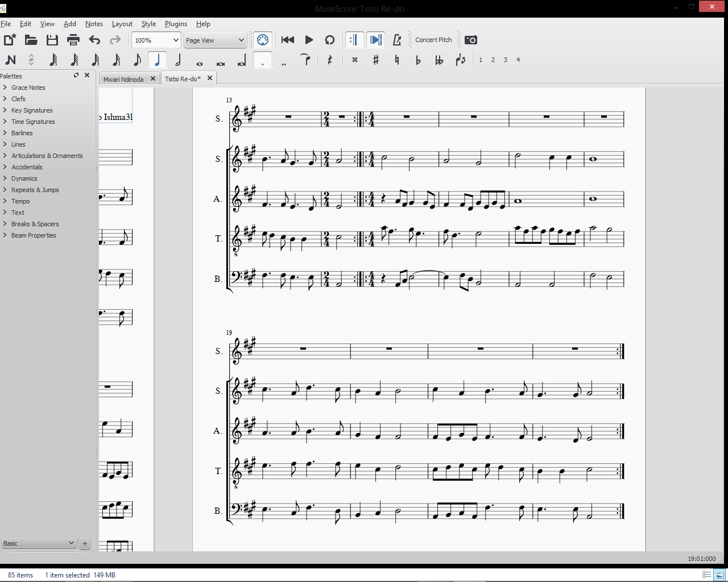This screenshot has height=582, width=728.
Task: Close the Tsitsi Re-do tab
Action: tap(210, 78)
